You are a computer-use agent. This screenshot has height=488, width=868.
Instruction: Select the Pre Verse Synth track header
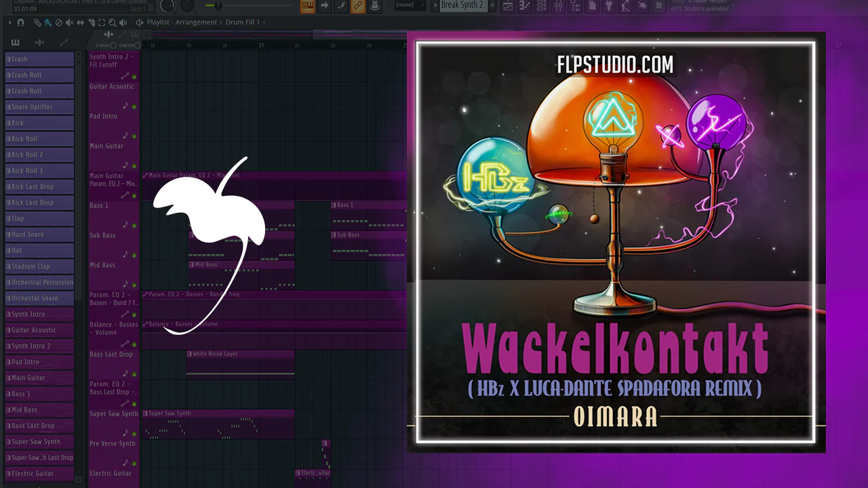tap(114, 454)
